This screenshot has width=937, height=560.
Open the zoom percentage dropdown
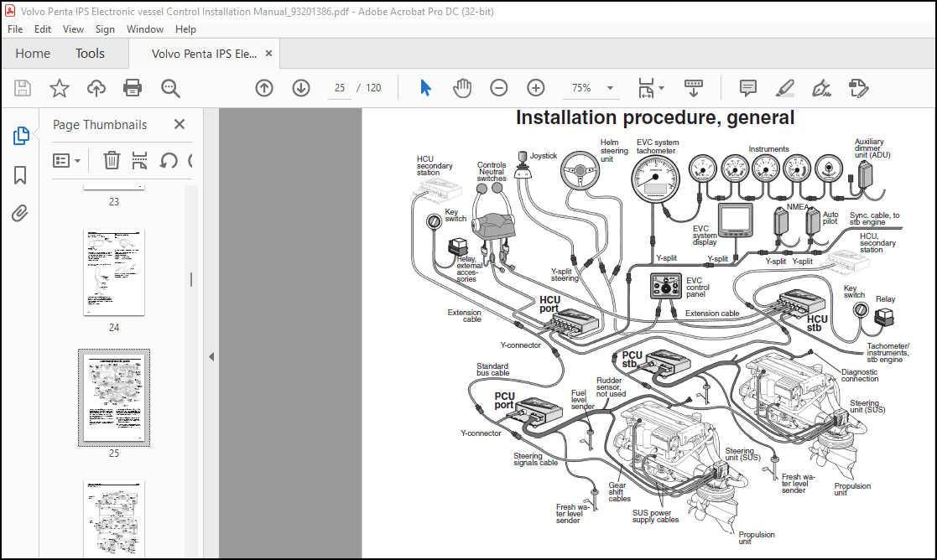pyautogui.click(x=610, y=88)
